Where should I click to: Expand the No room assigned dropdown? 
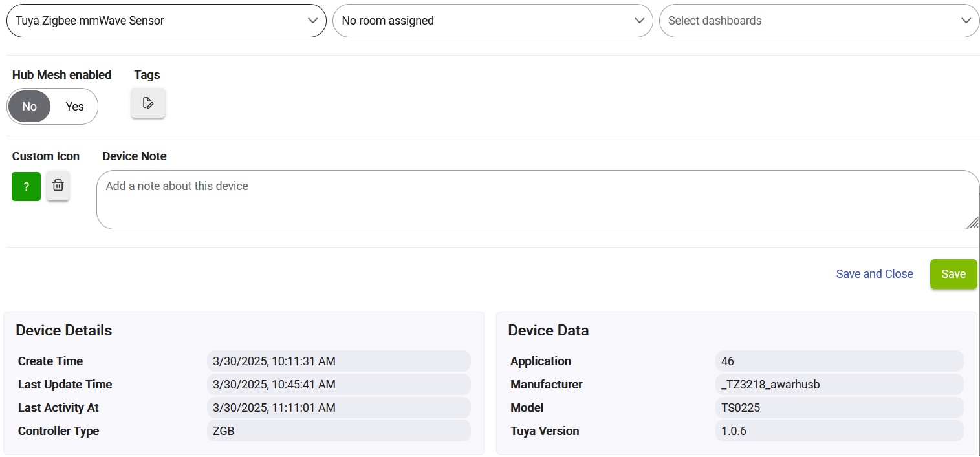tap(492, 21)
